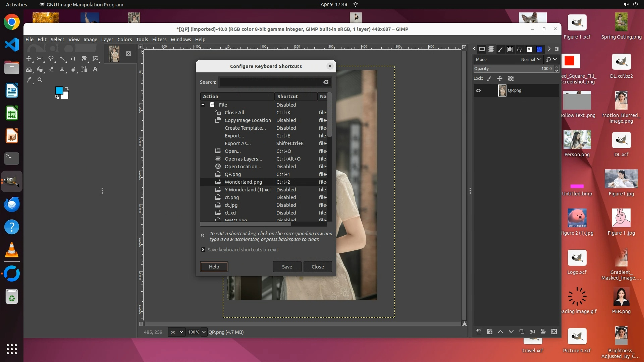Click the blue foreground color swatch

59,90
